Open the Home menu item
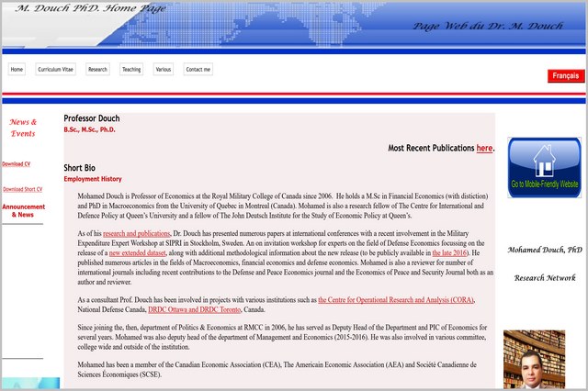588x391 pixels. [17, 69]
